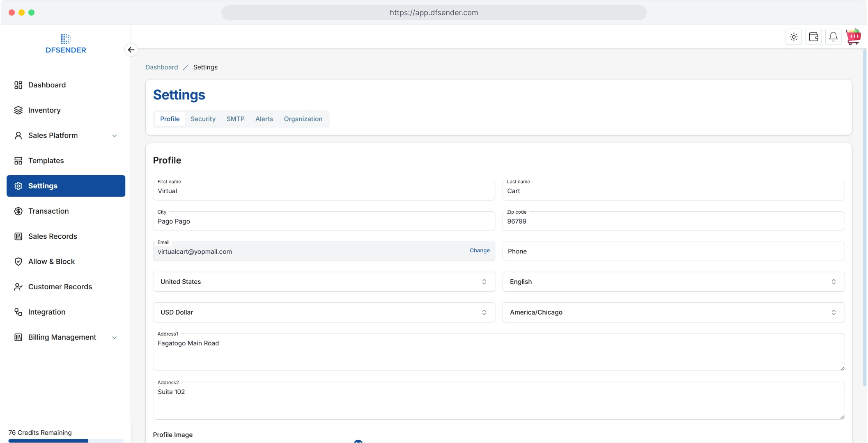Open the United States country dropdown
Image resolution: width=868 pixels, height=443 pixels.
click(324, 282)
